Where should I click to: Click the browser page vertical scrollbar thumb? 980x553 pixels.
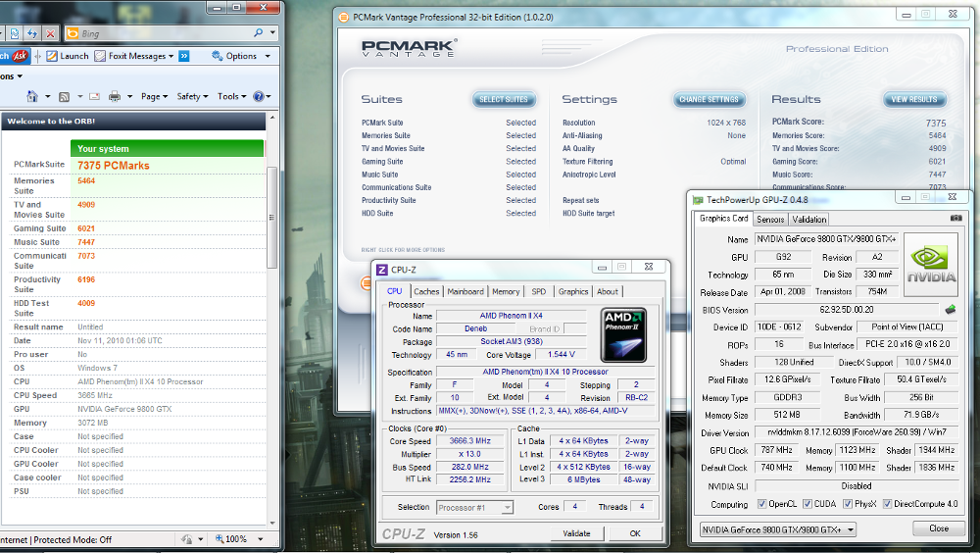[271, 218]
